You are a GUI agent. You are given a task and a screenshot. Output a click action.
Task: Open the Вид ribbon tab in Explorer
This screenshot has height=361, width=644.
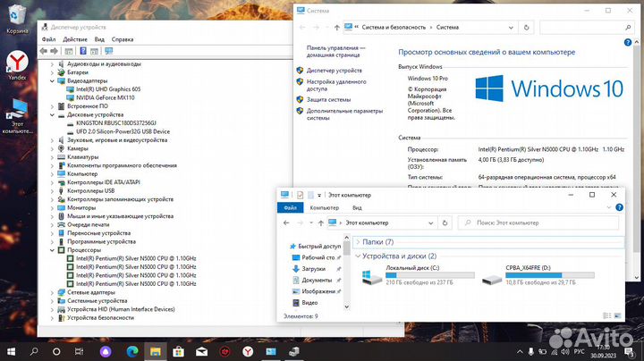pos(357,207)
